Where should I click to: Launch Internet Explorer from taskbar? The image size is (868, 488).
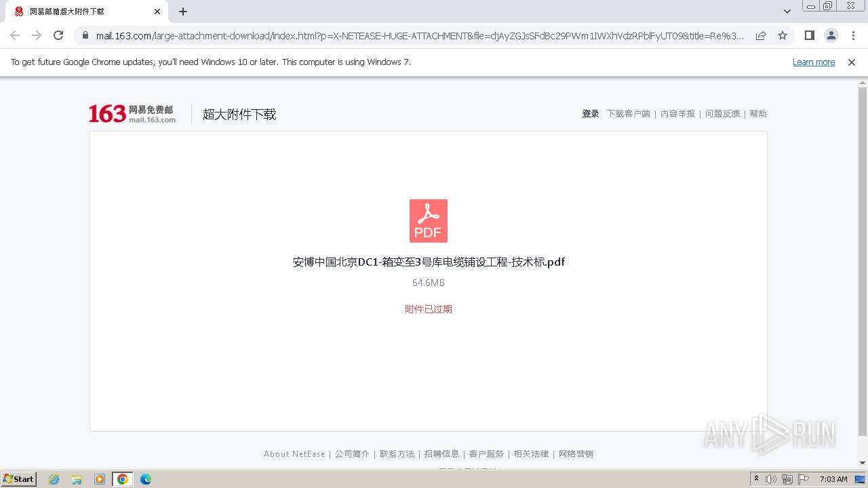pos(54,479)
